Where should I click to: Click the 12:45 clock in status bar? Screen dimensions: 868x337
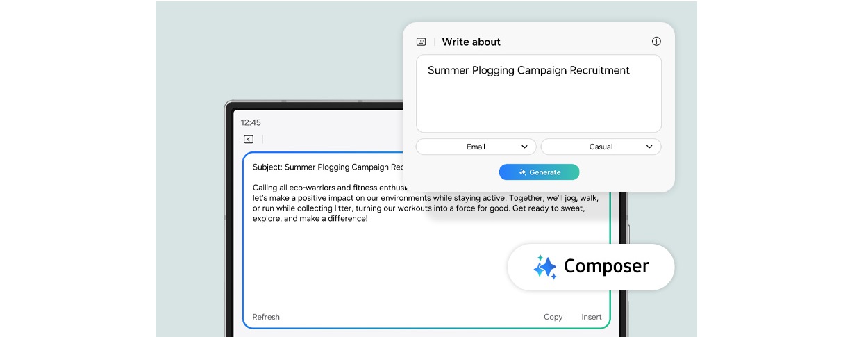pos(251,122)
